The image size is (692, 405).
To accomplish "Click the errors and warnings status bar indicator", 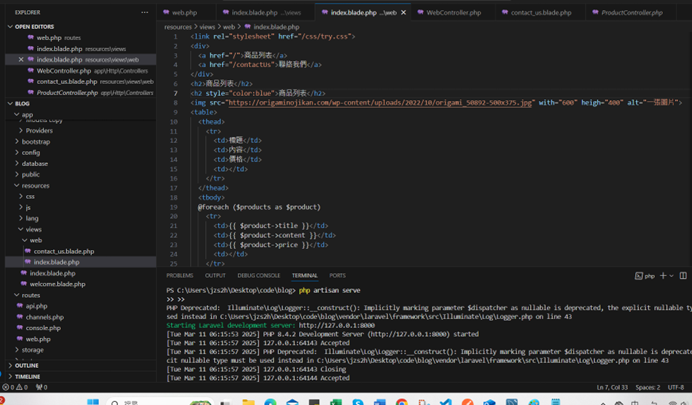I will [x=17, y=387].
